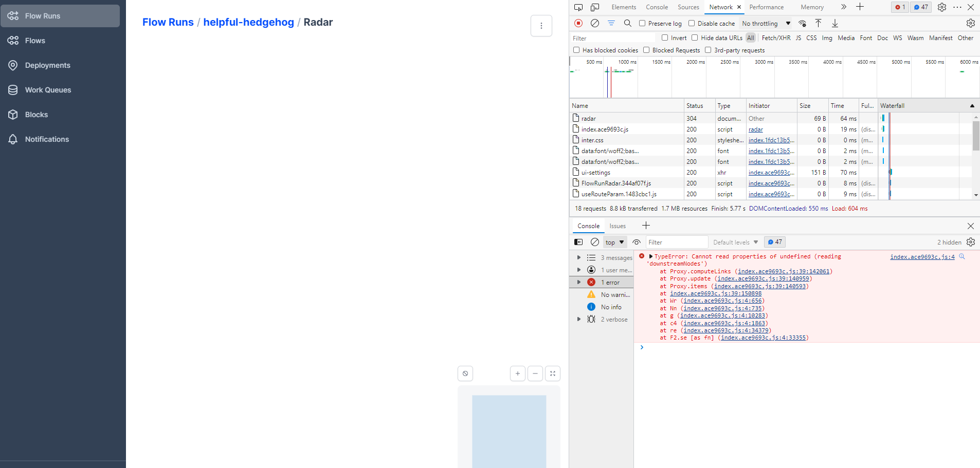This screenshot has width=980, height=468.
Task: Open Notifications in the sidebar
Action: [x=47, y=139]
